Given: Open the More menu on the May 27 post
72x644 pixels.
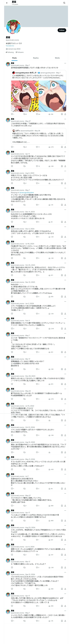Looking at the screenshot, I should coord(65,119).
